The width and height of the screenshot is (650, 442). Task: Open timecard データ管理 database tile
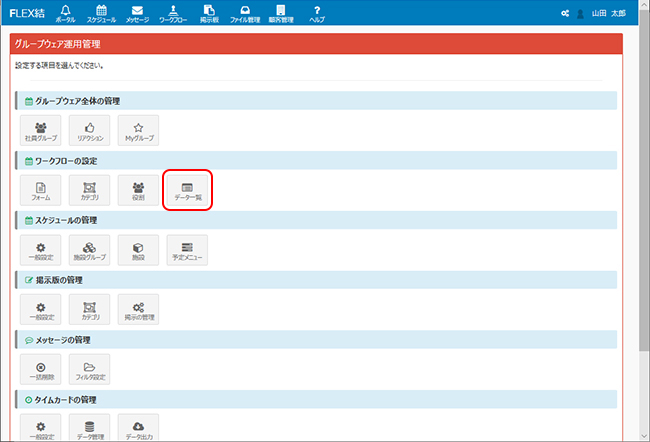[90, 428]
